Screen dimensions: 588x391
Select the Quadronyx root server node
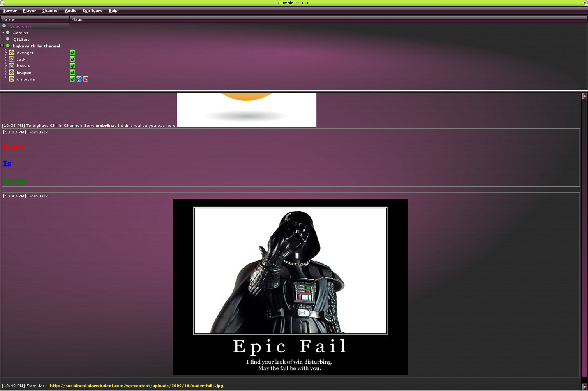(x=21, y=26)
